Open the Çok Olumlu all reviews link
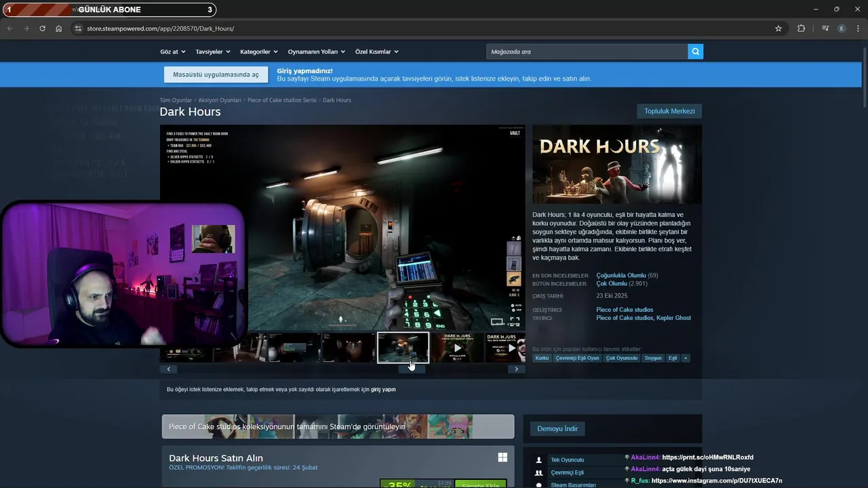This screenshot has width=868, height=488. coord(612,283)
